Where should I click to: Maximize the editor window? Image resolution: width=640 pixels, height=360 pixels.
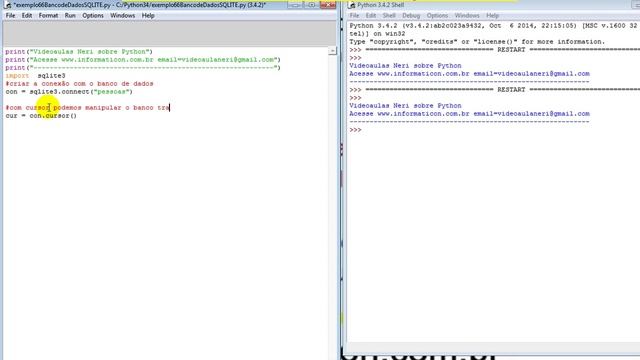[x=311, y=5]
